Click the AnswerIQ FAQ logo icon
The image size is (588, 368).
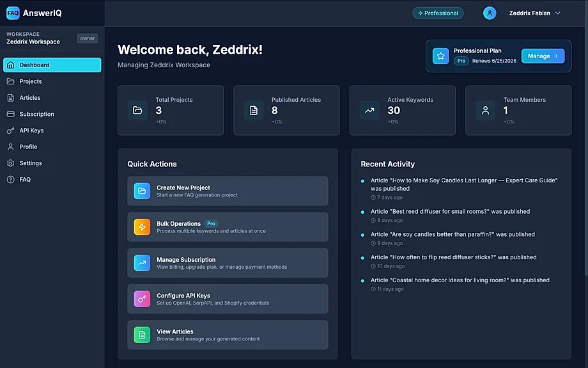(x=13, y=13)
